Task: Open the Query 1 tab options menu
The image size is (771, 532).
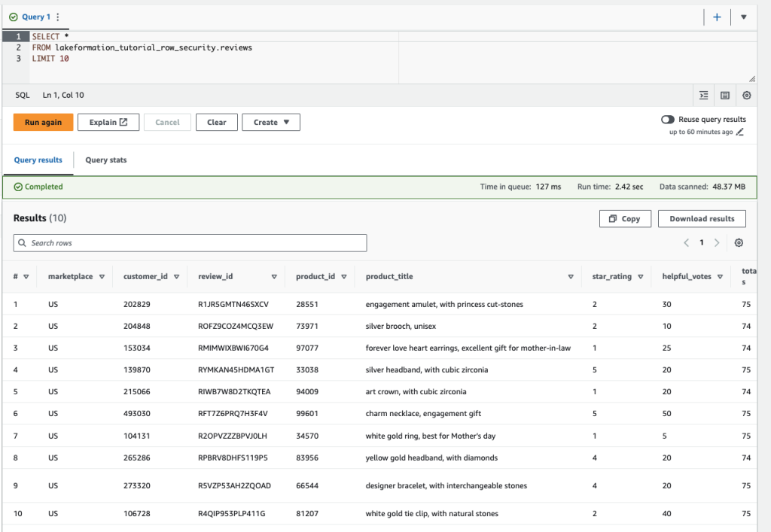Action: [x=59, y=17]
